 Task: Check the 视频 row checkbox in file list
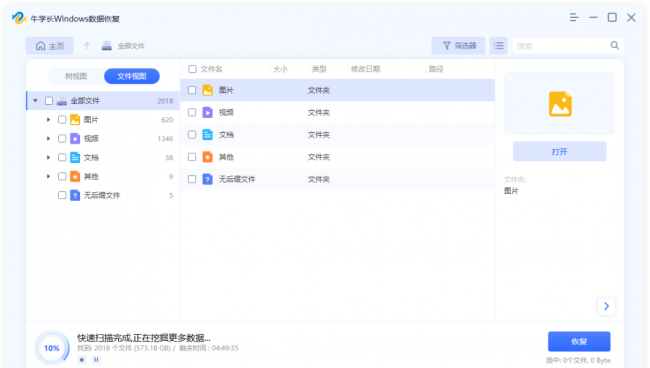coord(192,112)
